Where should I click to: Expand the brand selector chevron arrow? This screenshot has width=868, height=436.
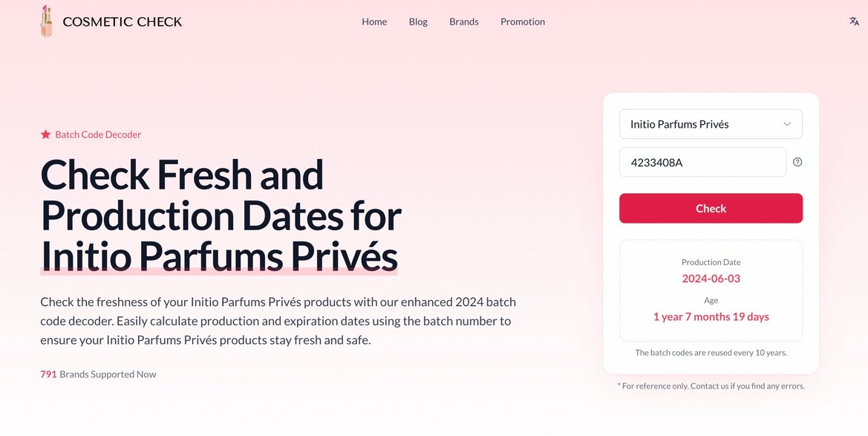pos(787,124)
